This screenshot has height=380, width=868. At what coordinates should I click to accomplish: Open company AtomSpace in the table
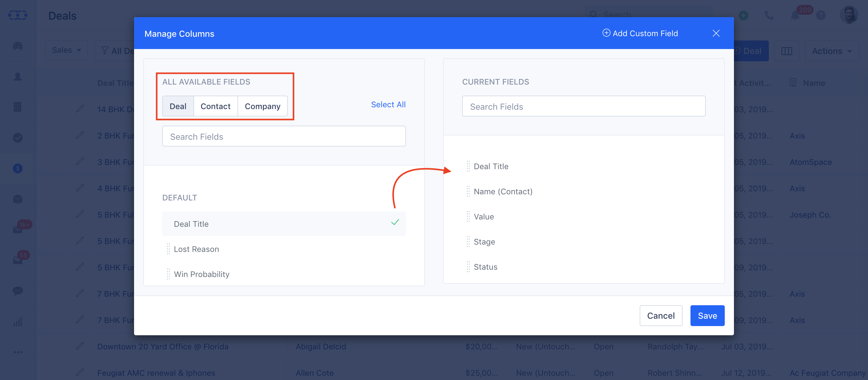tap(811, 162)
